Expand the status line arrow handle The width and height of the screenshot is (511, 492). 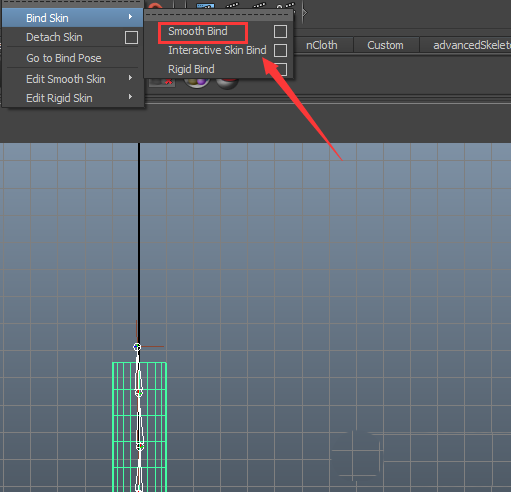(305, 13)
